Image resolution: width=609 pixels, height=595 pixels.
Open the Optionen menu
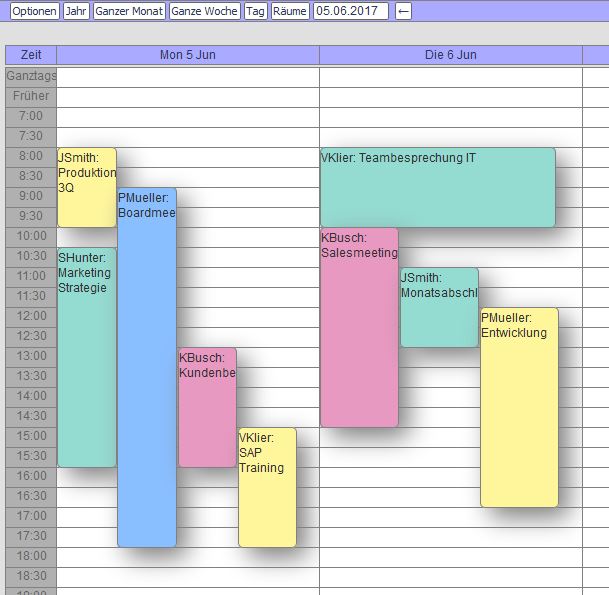pos(35,11)
